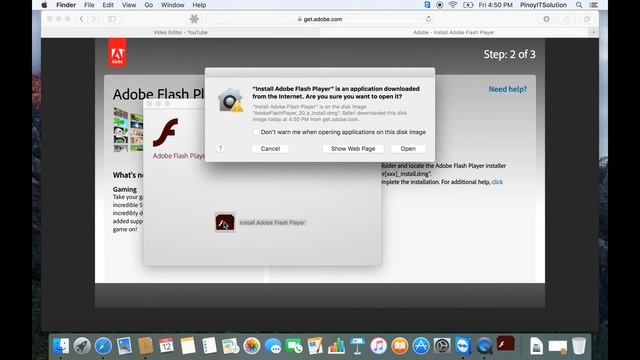
Task: Check Don't warn me when opening applications
Action: 256,132
